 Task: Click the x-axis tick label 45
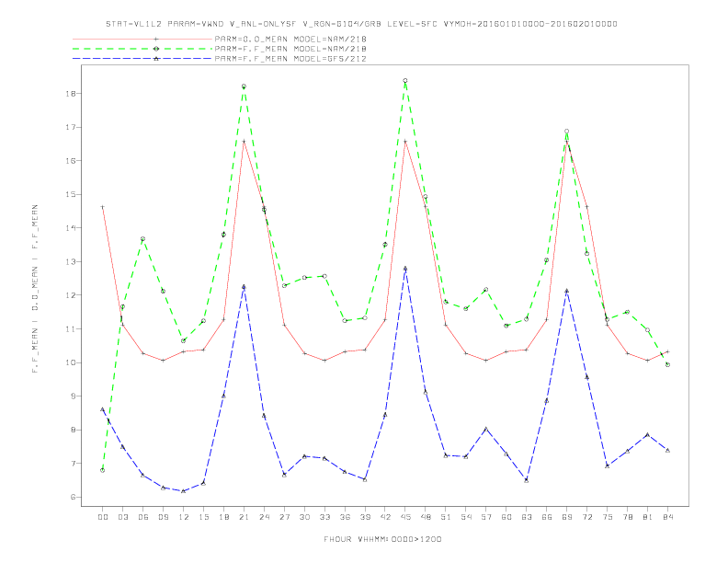(x=405, y=517)
